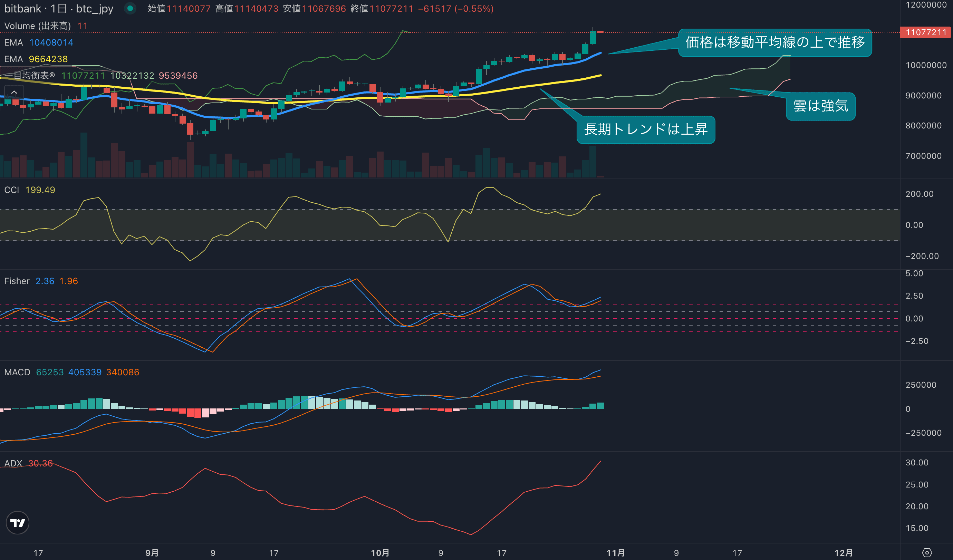
Task: Select the yellow EMA 9664238 legend
Action: coord(36,59)
